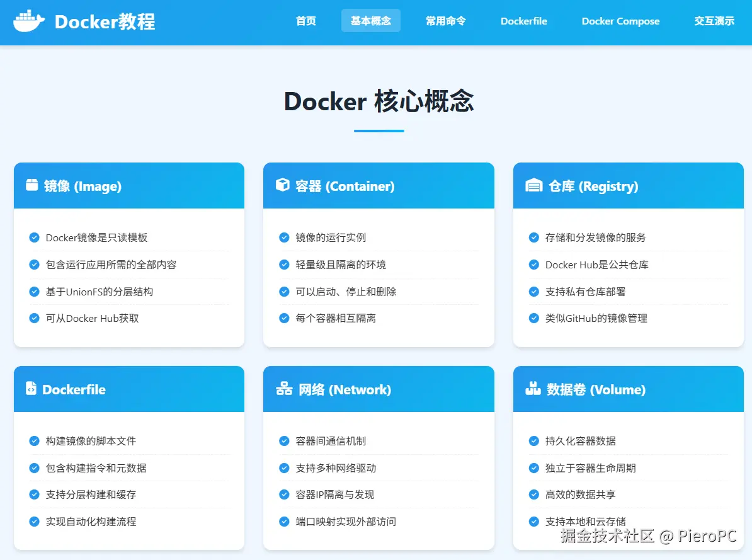Click the Dockerfile card title
Screen dimensions: 752x560
point(74,389)
